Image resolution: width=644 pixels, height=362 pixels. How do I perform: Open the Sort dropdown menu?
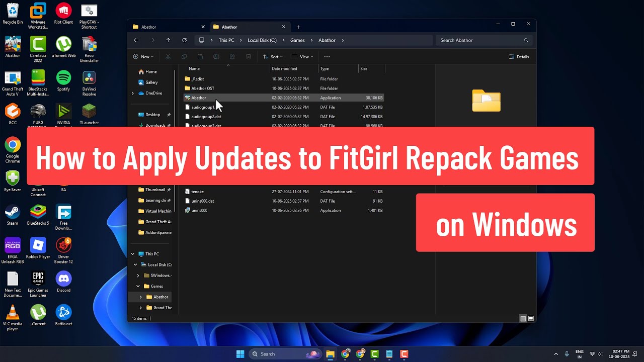click(273, 57)
